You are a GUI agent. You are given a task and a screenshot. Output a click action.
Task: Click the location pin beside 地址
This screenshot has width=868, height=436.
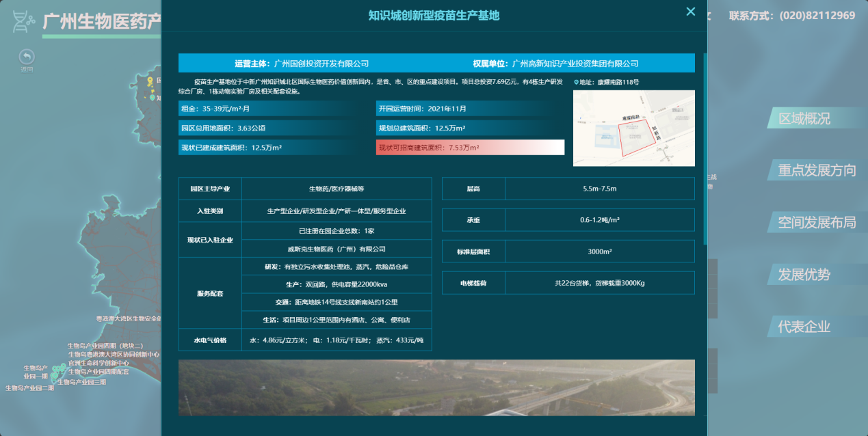pyautogui.click(x=576, y=82)
